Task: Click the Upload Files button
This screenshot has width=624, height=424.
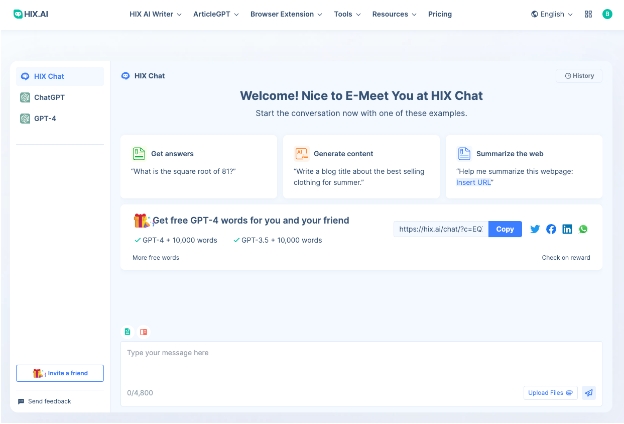Action: (x=550, y=393)
